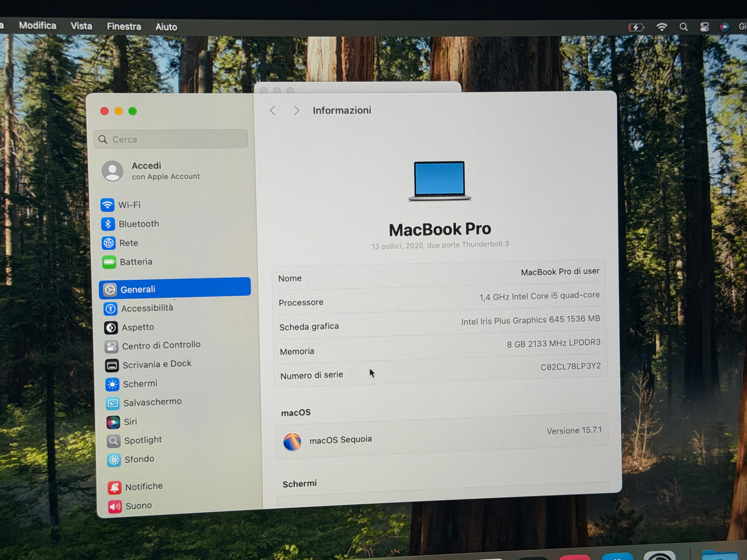Open Spotlight search in menu bar

(683, 27)
